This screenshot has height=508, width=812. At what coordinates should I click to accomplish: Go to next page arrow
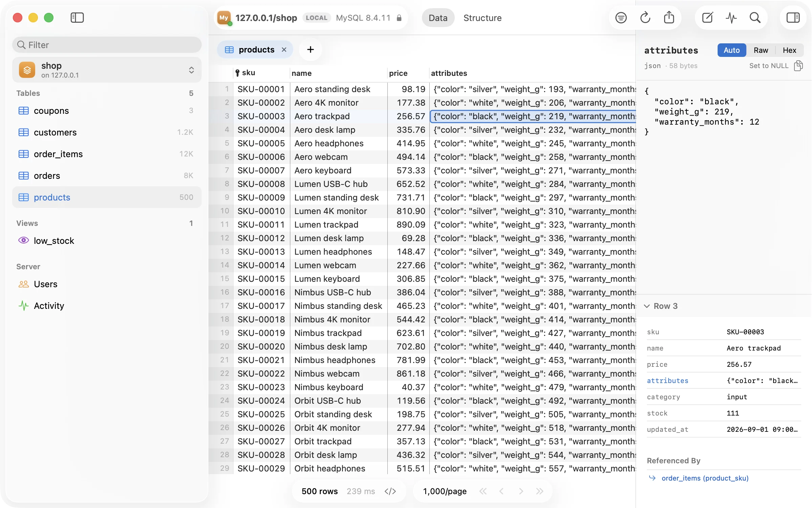tap(521, 491)
